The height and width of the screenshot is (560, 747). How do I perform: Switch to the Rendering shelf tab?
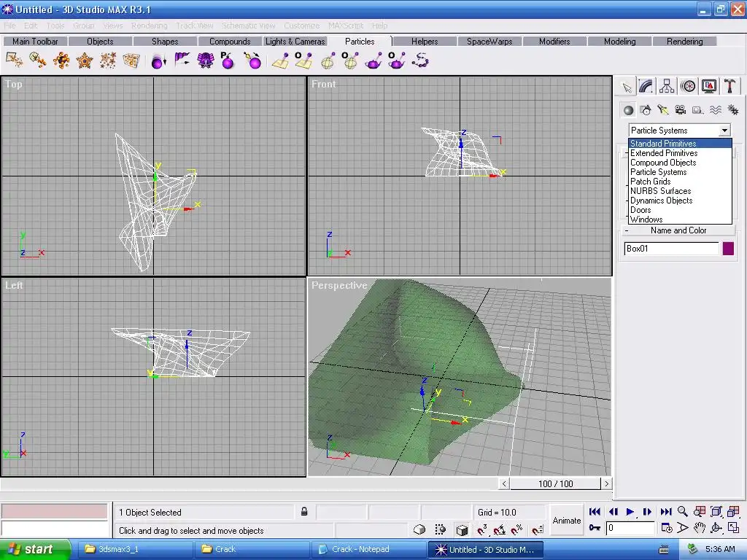pyautogui.click(x=684, y=42)
